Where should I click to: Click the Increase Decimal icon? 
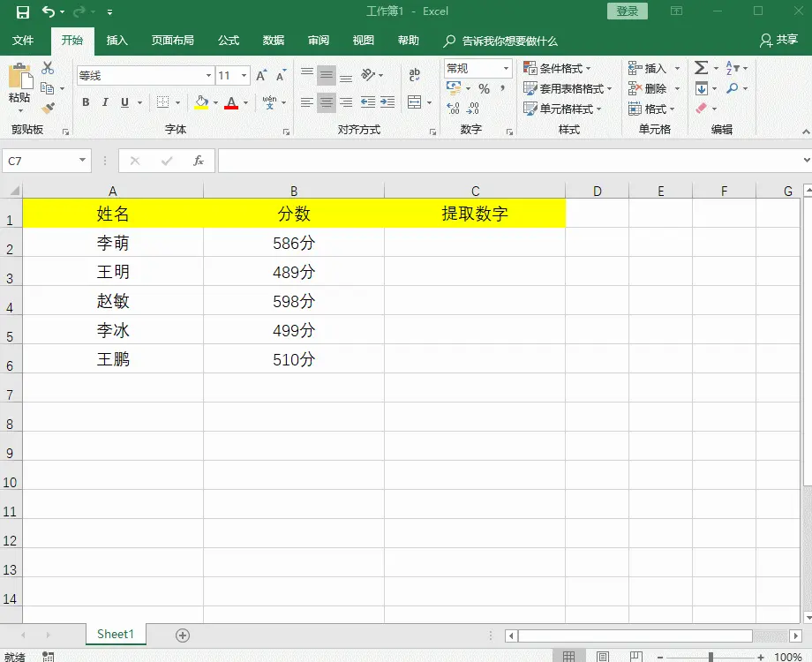(451, 106)
